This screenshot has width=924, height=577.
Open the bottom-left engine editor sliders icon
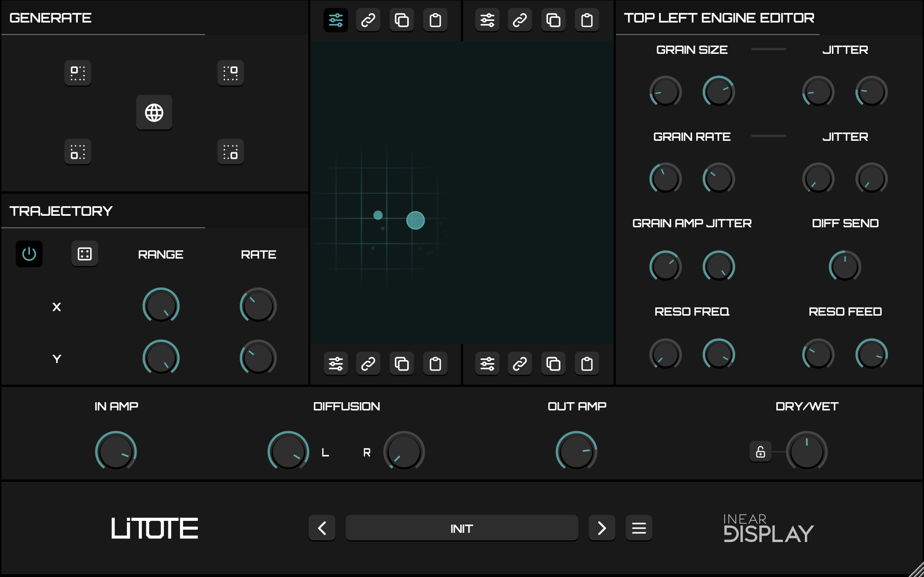pos(336,364)
